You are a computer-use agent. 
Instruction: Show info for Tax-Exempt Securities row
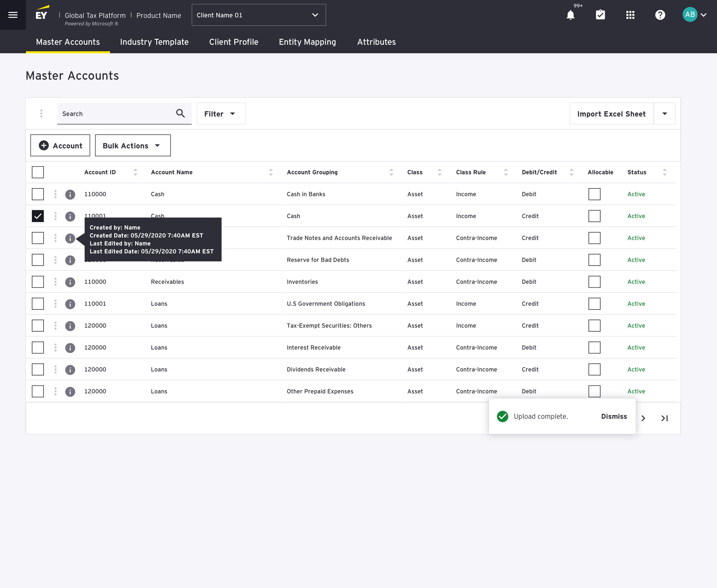pos(70,326)
